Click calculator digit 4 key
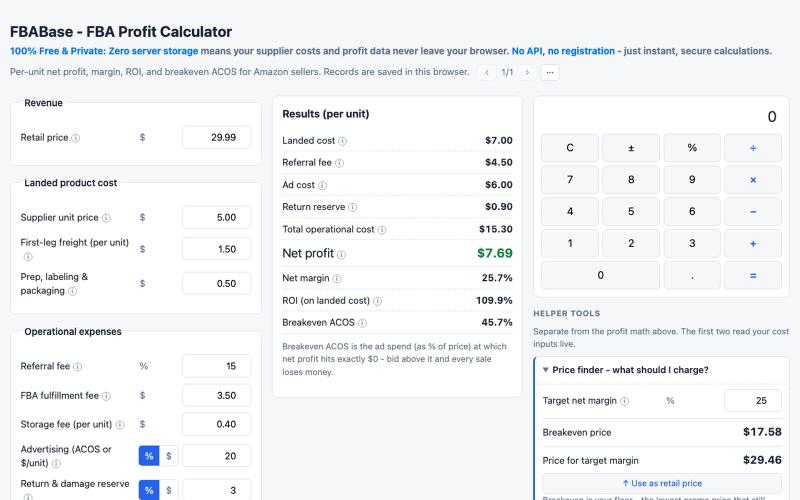Image resolution: width=800 pixels, height=500 pixels. tap(570, 212)
